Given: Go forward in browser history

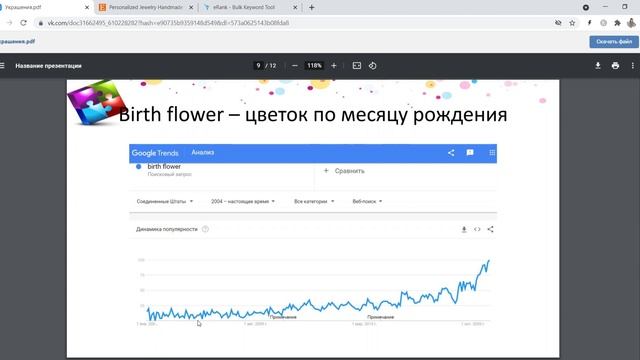Looking at the screenshot, I should [x=9, y=23].
